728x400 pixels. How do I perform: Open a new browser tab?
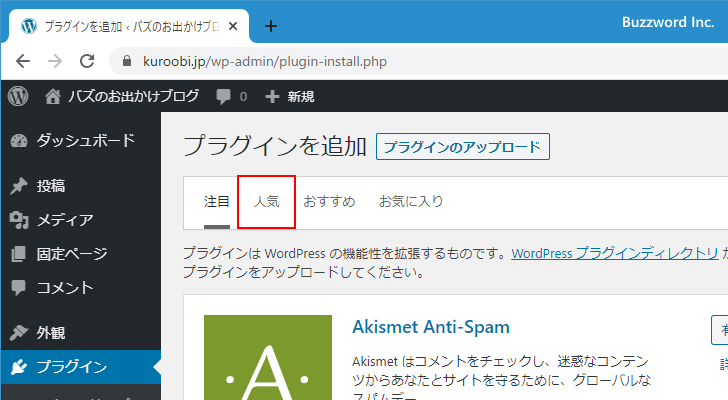coord(271,26)
